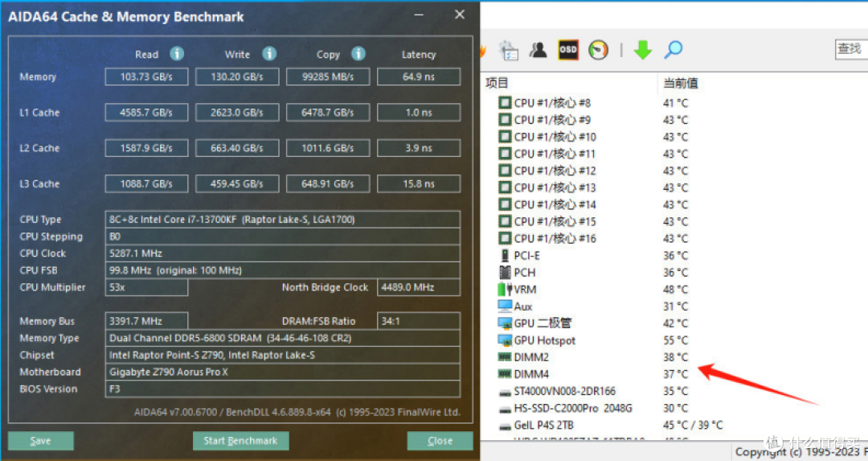Select the CPU #1/核心 #11 sensor icon
This screenshot has width=868, height=461.
pyautogui.click(x=504, y=154)
